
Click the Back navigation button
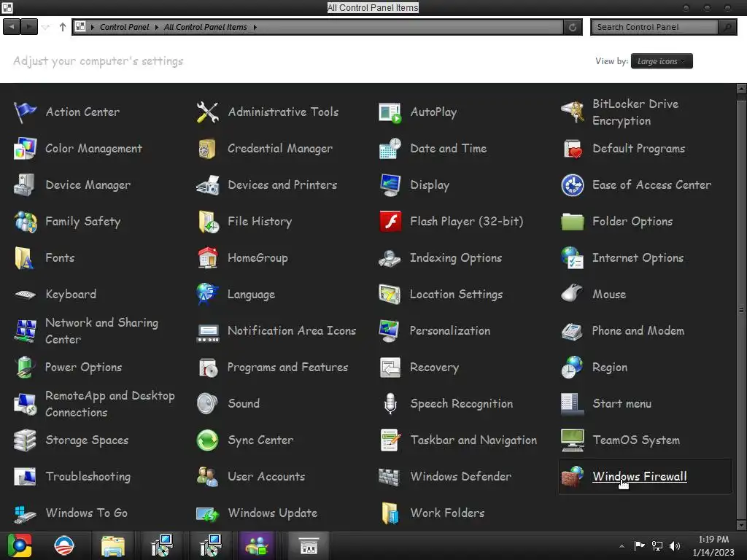click(12, 27)
